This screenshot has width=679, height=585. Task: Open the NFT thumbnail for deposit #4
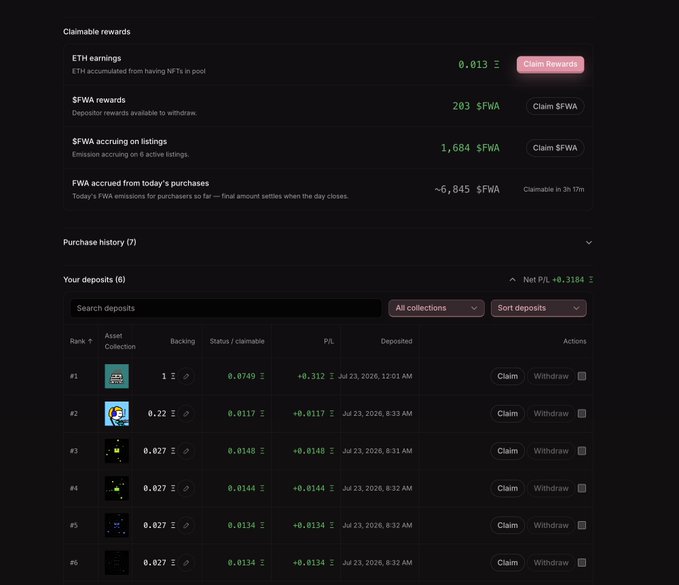coord(116,488)
